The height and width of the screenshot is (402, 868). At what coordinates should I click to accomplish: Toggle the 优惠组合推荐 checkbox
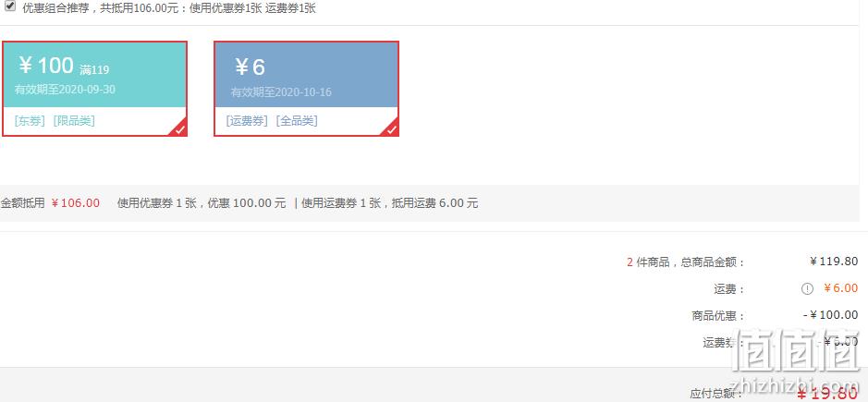coord(10,6)
